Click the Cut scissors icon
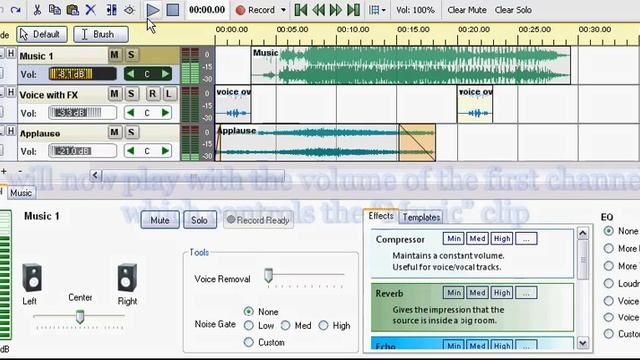The width and height of the screenshot is (640, 360). 37,10
